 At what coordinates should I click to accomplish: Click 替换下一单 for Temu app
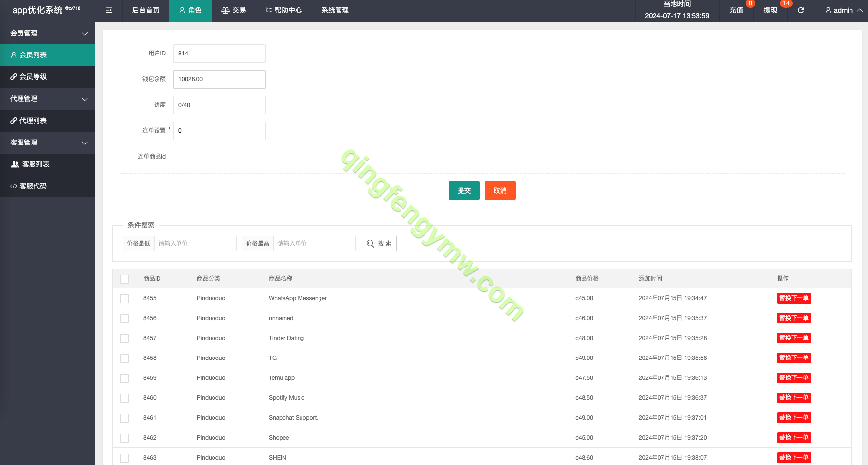coord(794,378)
